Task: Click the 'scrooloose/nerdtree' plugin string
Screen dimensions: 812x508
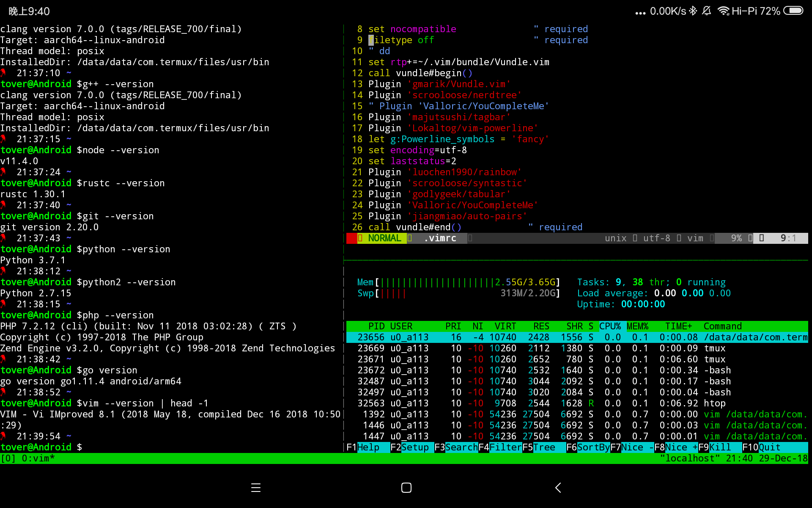Action: [x=464, y=95]
